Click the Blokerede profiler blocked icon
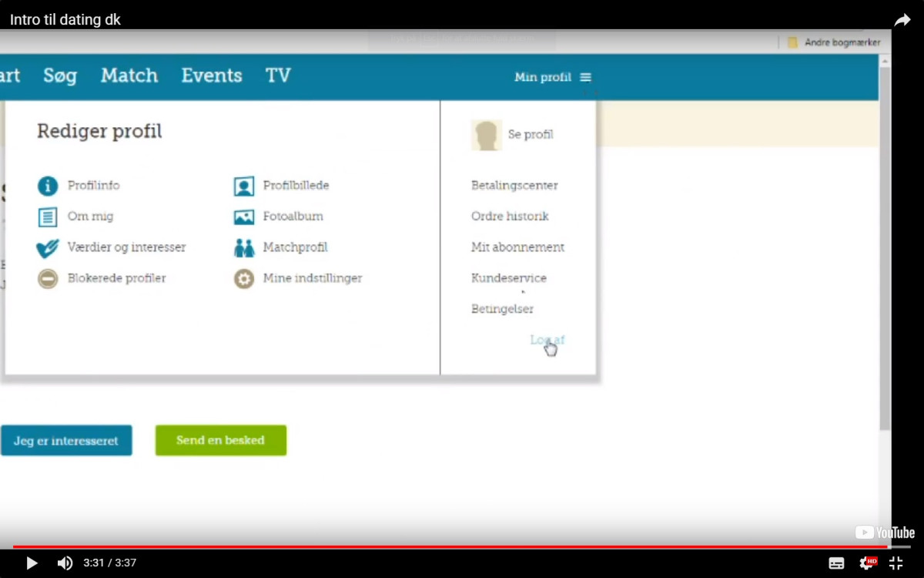The image size is (924, 578). click(x=48, y=278)
